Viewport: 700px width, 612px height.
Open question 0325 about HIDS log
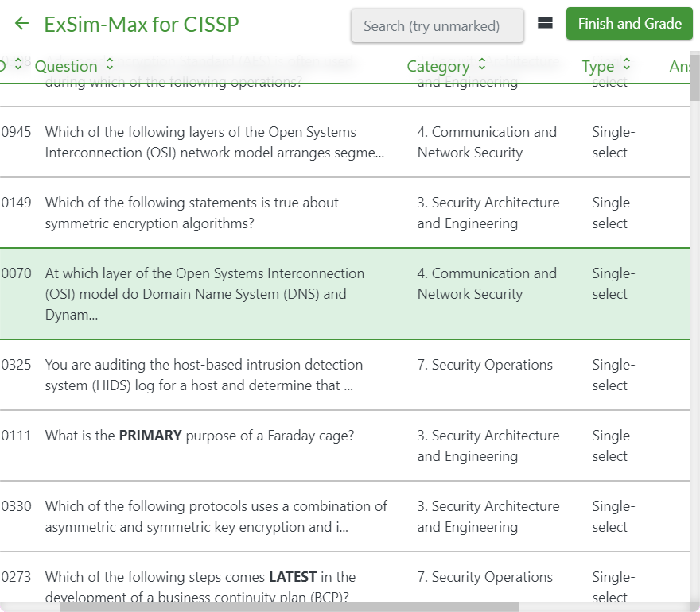click(204, 375)
